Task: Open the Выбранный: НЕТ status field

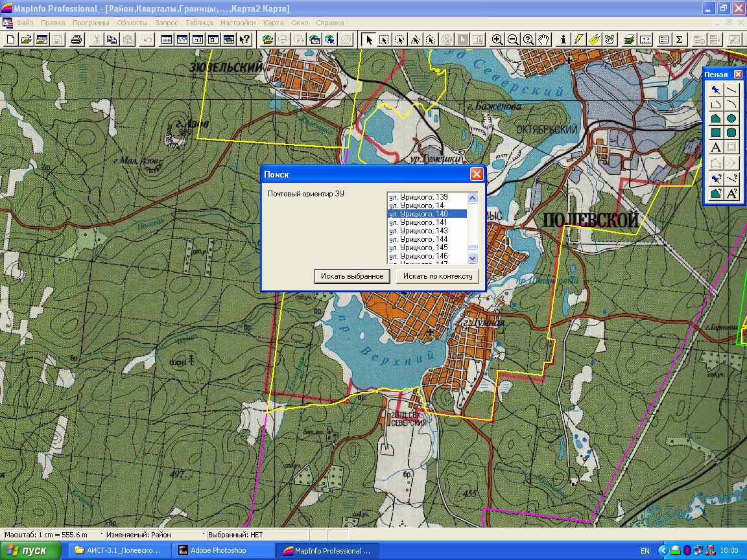Action: (257, 535)
